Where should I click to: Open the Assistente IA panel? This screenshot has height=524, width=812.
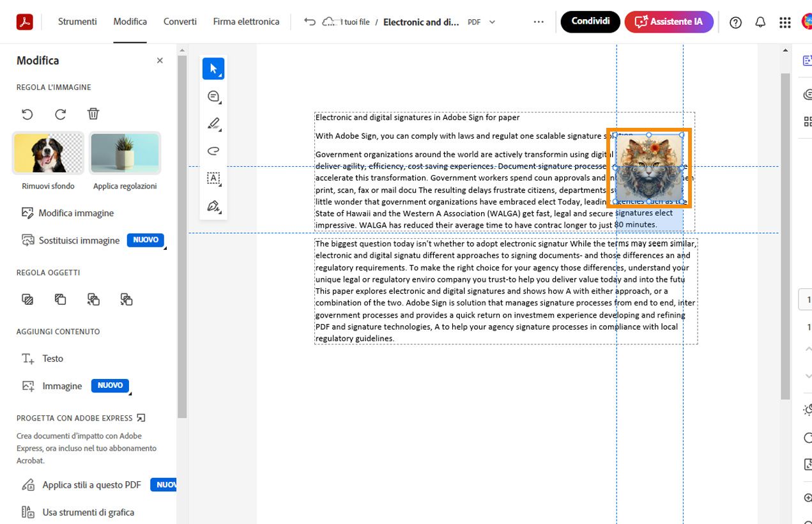coord(669,21)
